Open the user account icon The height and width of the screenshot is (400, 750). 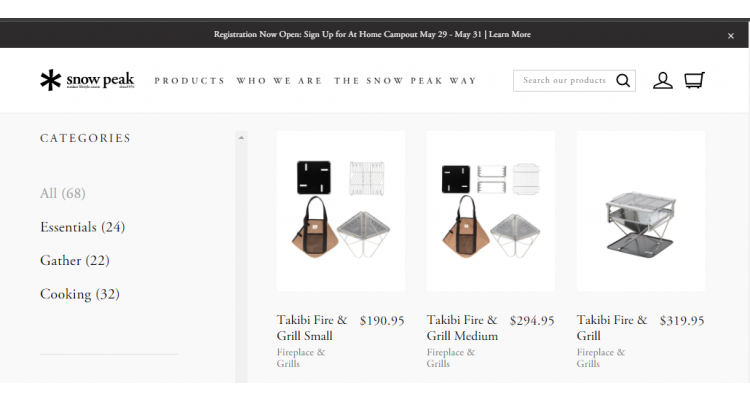(662, 80)
